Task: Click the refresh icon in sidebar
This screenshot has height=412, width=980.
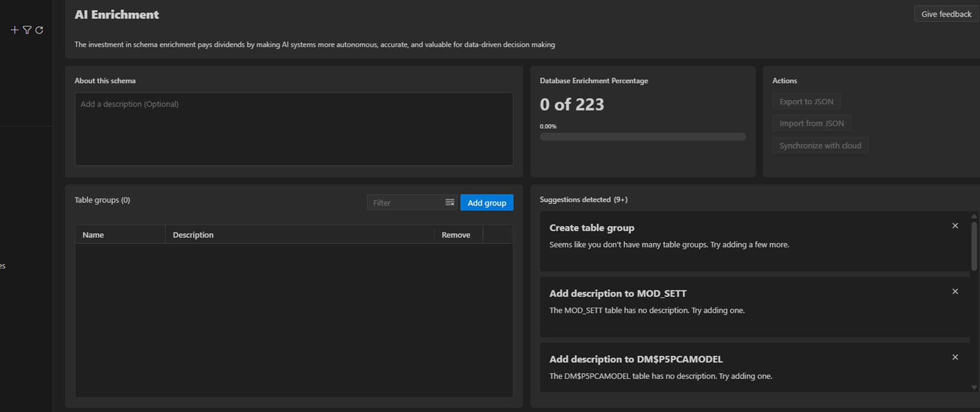Action: coord(39,30)
